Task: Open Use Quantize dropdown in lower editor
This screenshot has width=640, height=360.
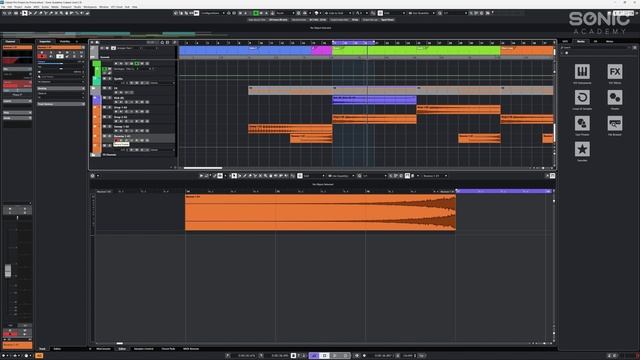Action: [341, 176]
